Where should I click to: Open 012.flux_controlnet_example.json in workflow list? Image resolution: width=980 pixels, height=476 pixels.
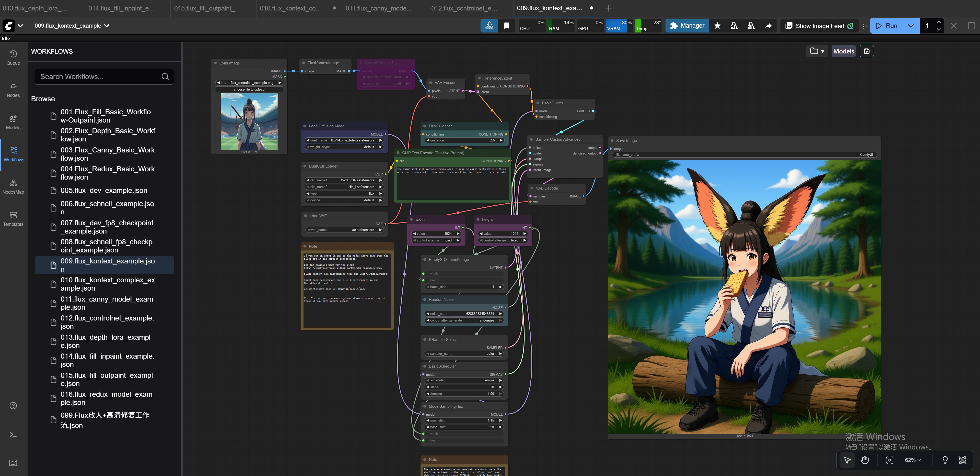click(x=107, y=322)
